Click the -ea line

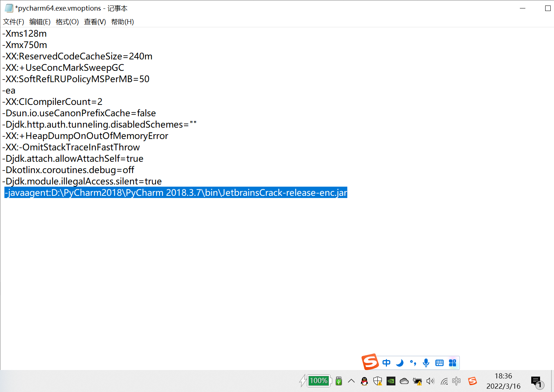9,90
